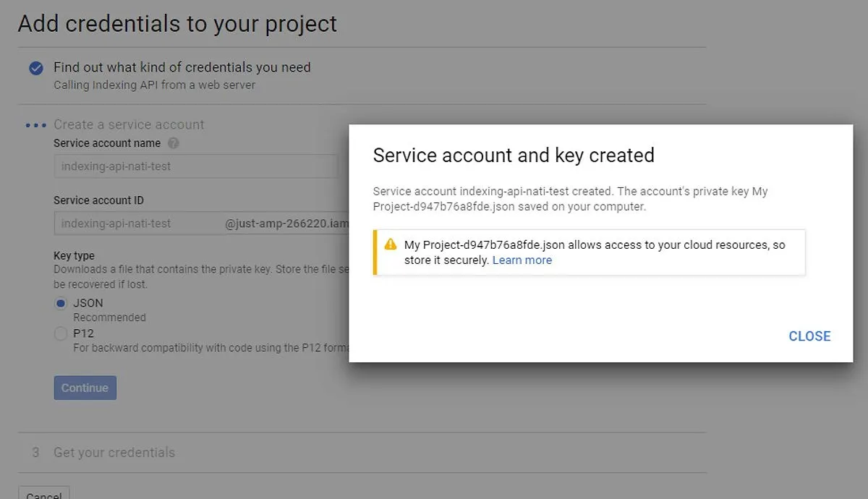Expand the 'Find out what kind of credentials' step
Viewport: 868px width, 499px height.
click(182, 67)
